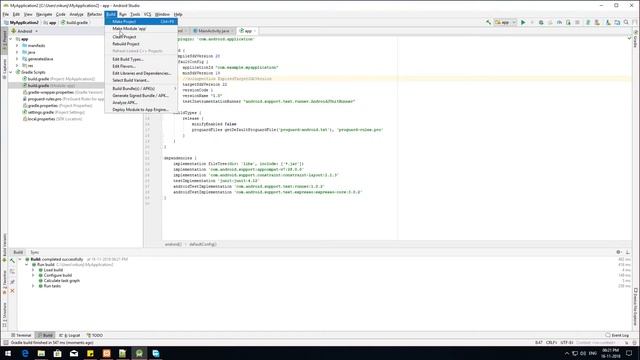Image resolution: width=640 pixels, height=360 pixels.
Task: Open the Run menu
Action: [122, 14]
